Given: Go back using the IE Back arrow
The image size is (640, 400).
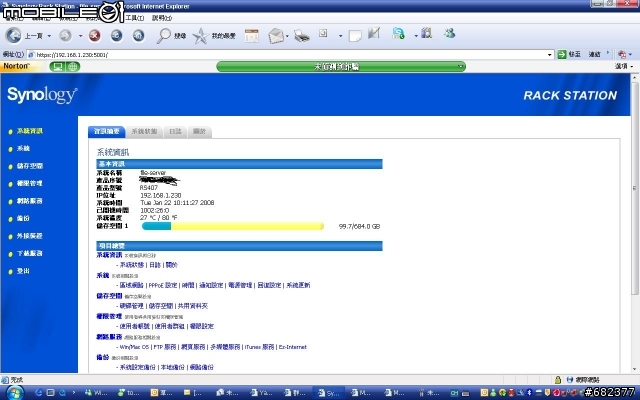Looking at the screenshot, I should 13,36.
